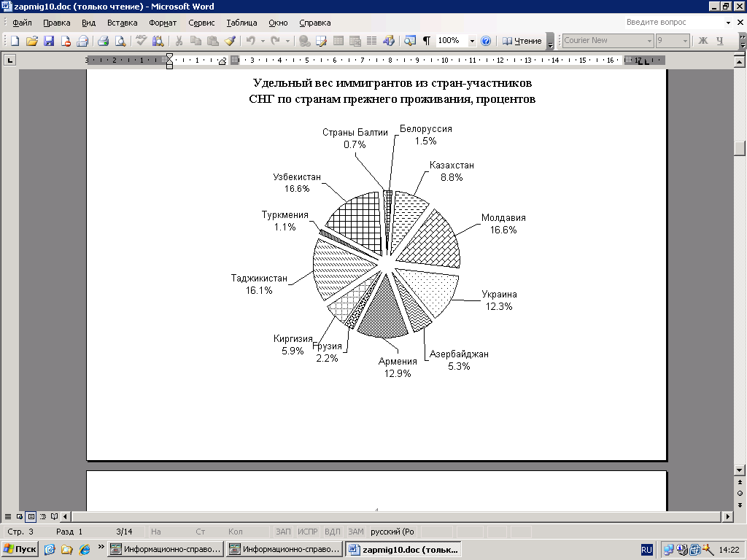This screenshot has height=560, width=747.
Task: Open Formatting toolbar options chevron
Action: pyautogui.click(x=743, y=41)
